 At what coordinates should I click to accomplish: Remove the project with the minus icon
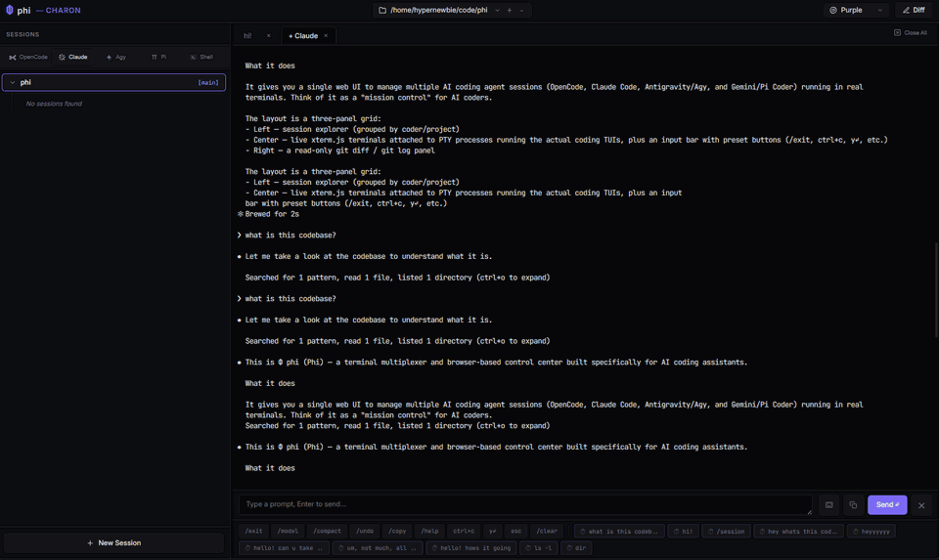[x=521, y=10]
